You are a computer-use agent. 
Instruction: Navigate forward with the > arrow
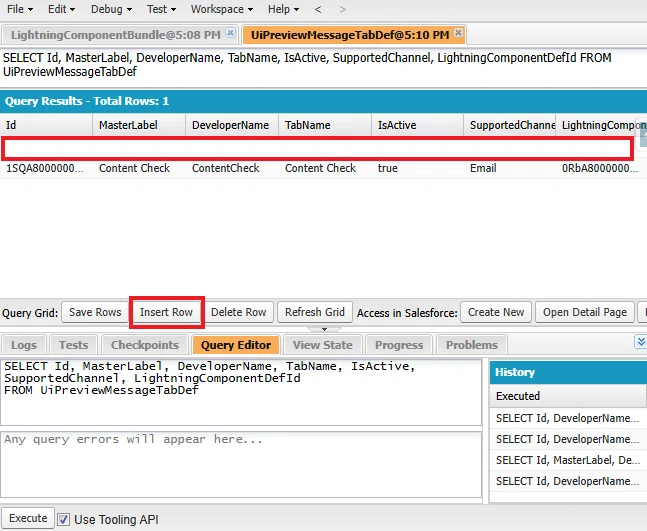342,9
